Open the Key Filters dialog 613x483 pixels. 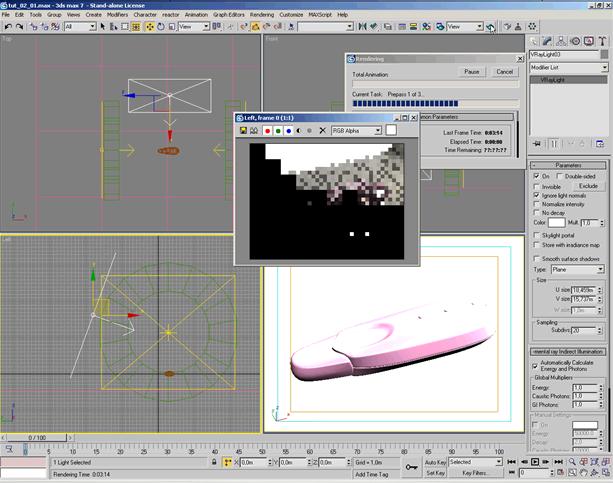(x=475, y=473)
